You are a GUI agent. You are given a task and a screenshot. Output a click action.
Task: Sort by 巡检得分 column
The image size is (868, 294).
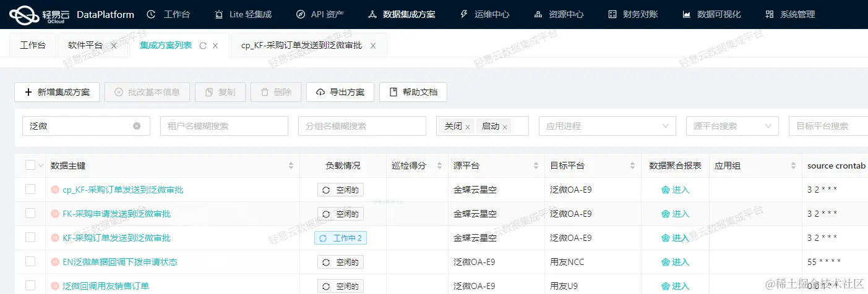coord(440,166)
